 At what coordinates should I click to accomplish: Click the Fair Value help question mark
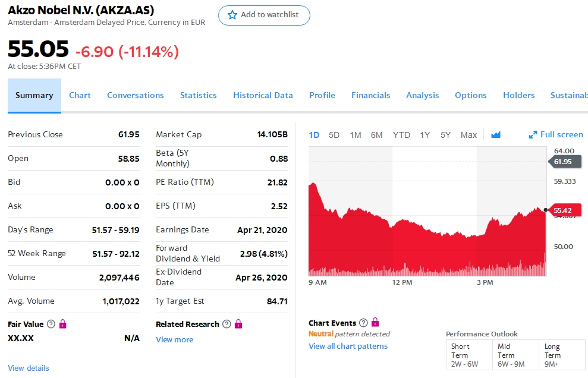(x=51, y=324)
